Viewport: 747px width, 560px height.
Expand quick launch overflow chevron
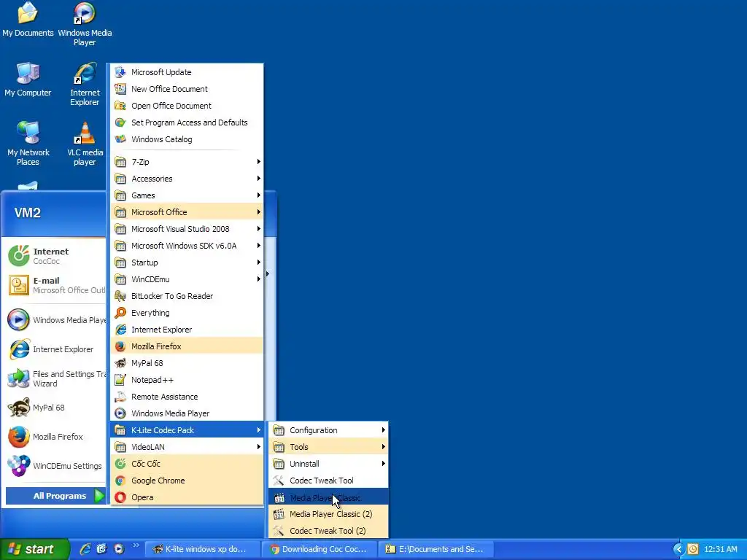136,545
